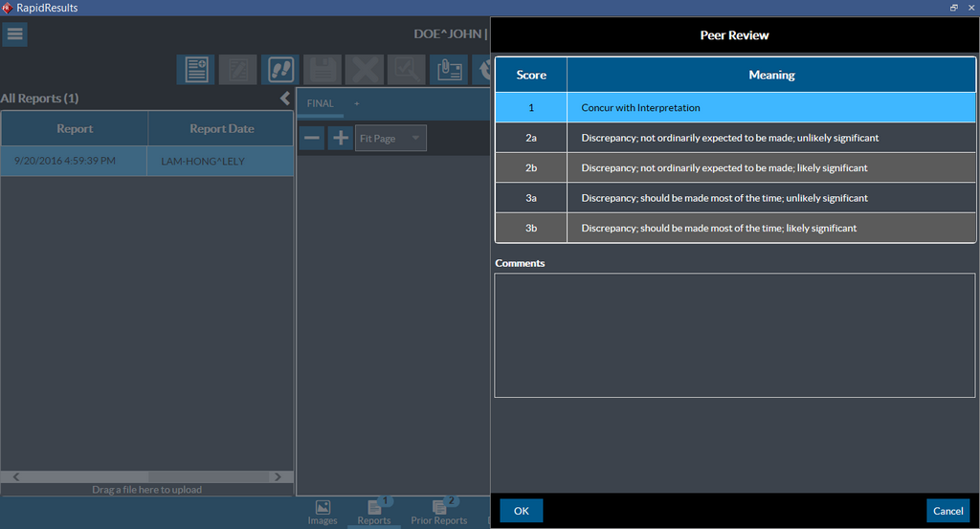
Task: Click the footprints icon in toolbar
Action: pos(279,70)
